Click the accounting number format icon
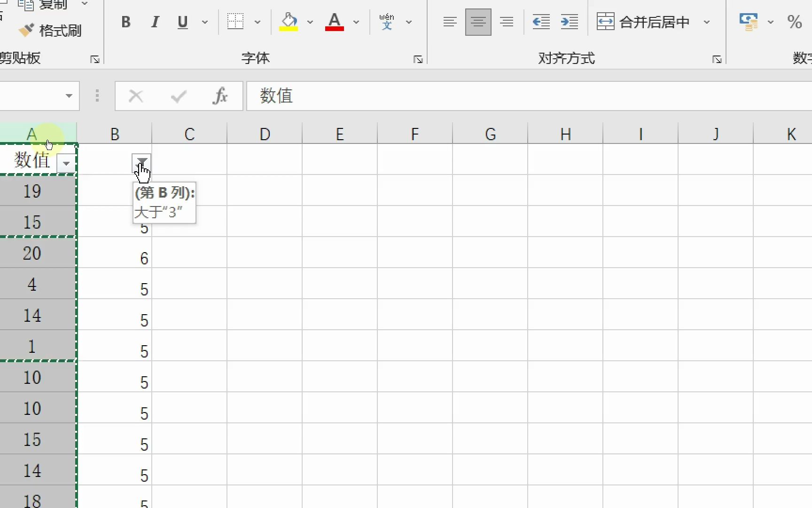 pyautogui.click(x=748, y=21)
